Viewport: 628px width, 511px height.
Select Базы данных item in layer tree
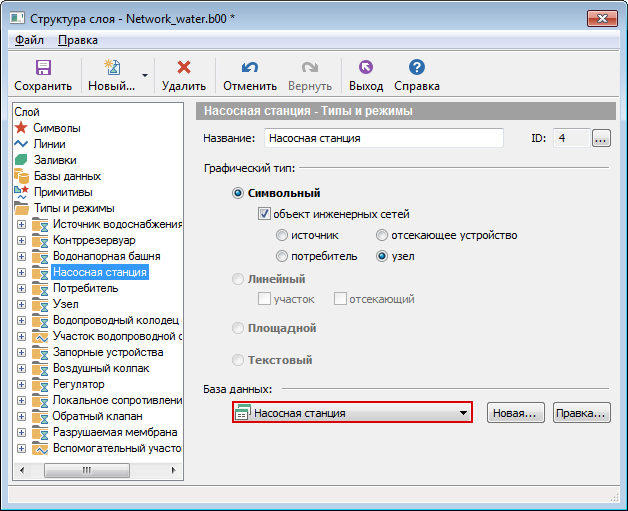(x=66, y=176)
